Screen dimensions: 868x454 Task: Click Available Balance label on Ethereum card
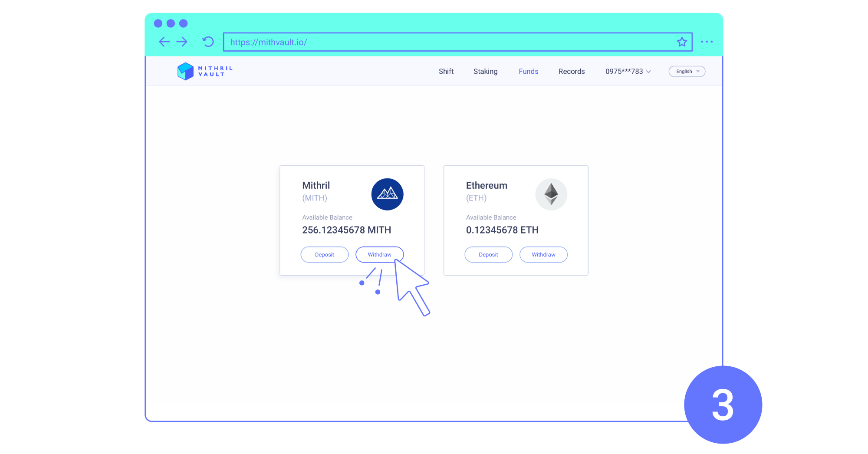(x=491, y=217)
